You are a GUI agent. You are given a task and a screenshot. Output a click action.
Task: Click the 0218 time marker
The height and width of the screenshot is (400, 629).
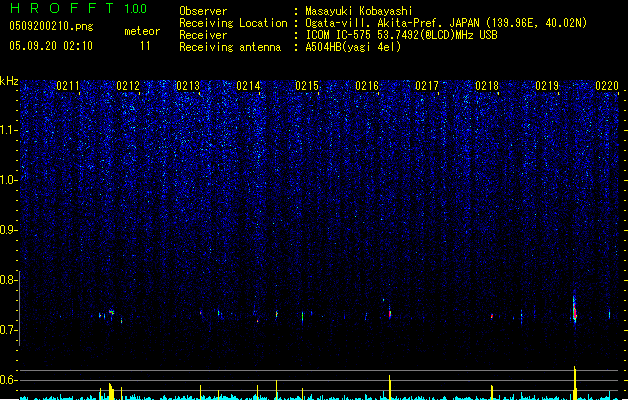click(487, 86)
